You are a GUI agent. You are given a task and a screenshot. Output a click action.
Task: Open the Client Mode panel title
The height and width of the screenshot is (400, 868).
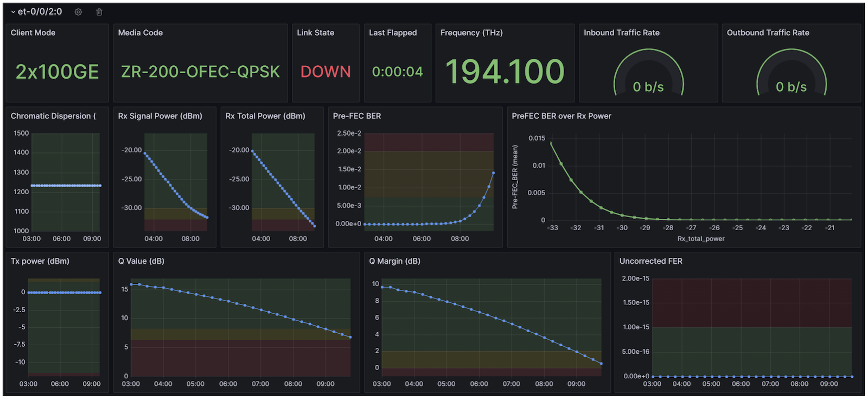[x=33, y=33]
